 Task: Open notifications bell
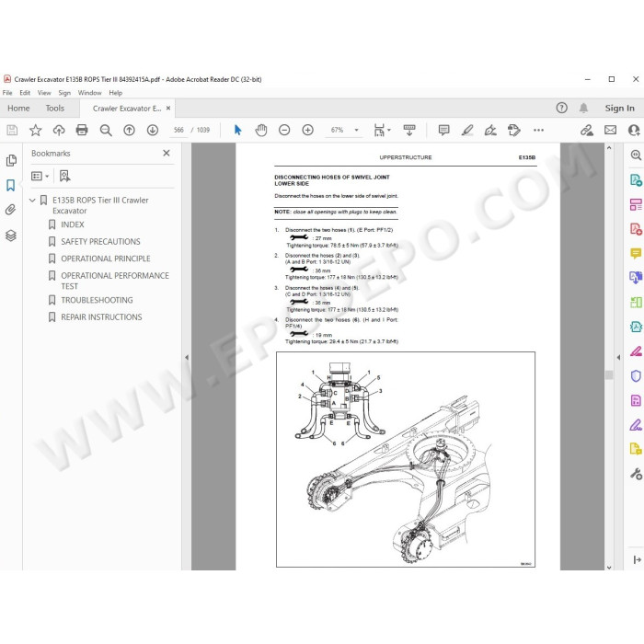tap(583, 108)
